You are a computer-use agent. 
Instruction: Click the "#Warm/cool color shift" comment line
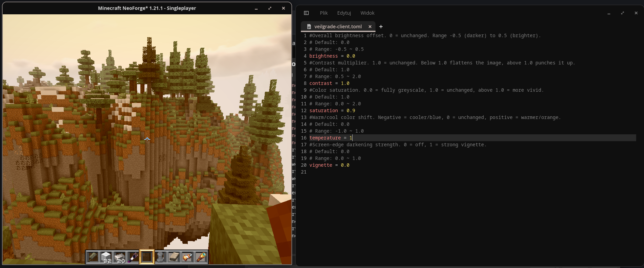click(435, 117)
